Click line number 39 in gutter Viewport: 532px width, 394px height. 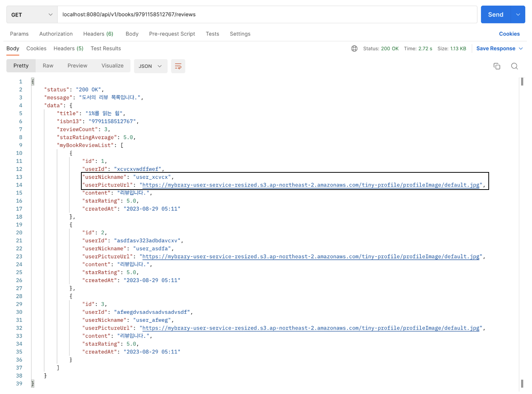pyautogui.click(x=19, y=384)
